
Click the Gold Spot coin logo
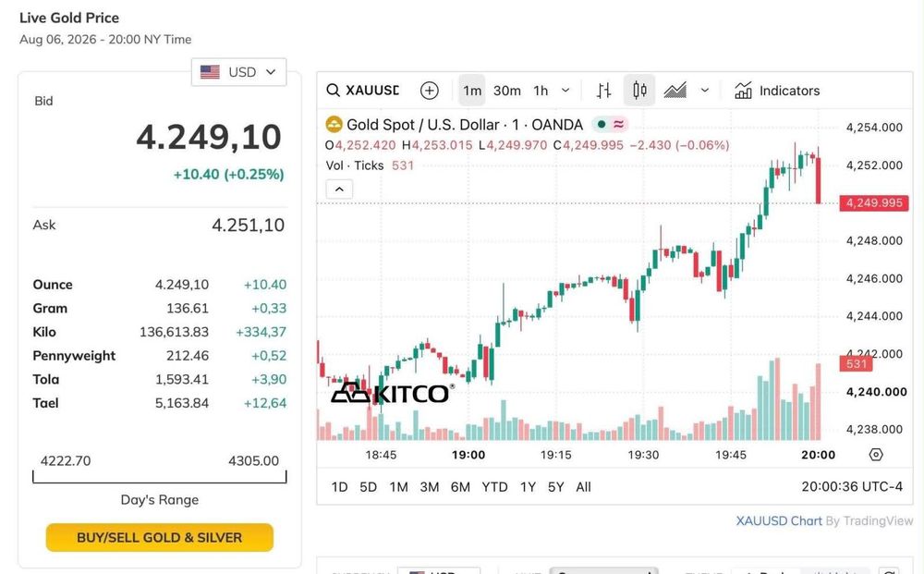(x=334, y=125)
